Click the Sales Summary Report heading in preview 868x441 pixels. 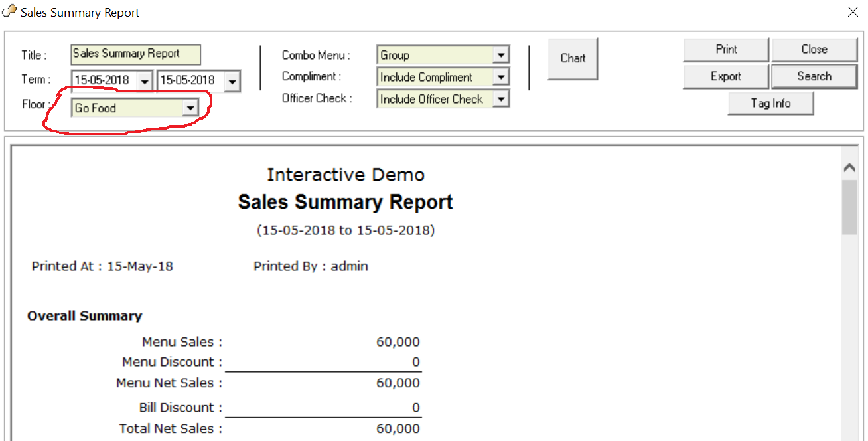point(345,202)
